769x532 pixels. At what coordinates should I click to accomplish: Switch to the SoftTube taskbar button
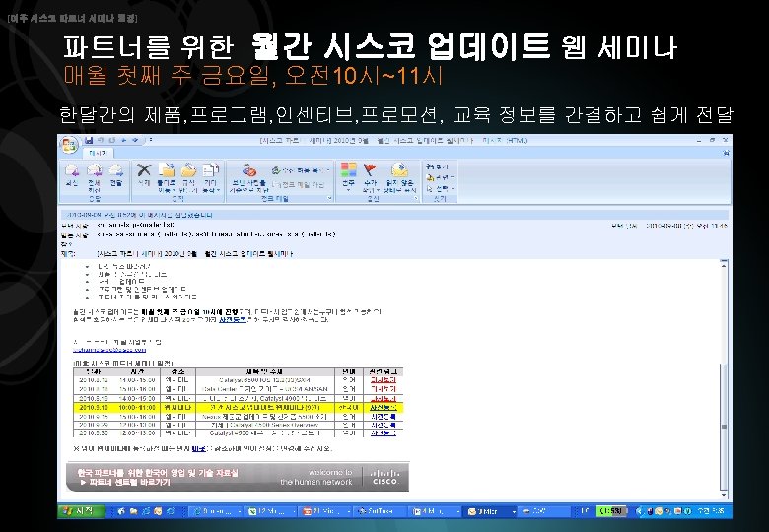click(380, 511)
